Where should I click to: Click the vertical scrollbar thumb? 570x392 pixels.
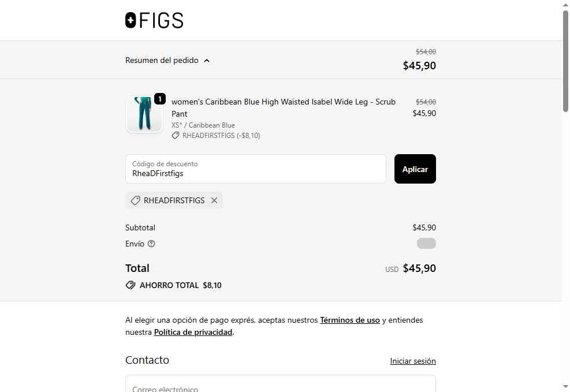tap(565, 61)
